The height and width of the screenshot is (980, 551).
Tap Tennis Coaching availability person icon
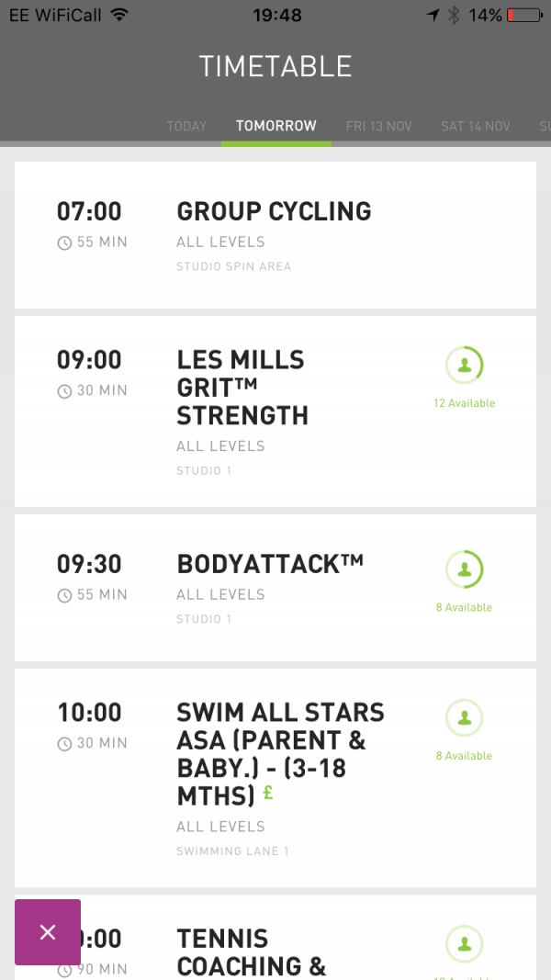click(465, 943)
